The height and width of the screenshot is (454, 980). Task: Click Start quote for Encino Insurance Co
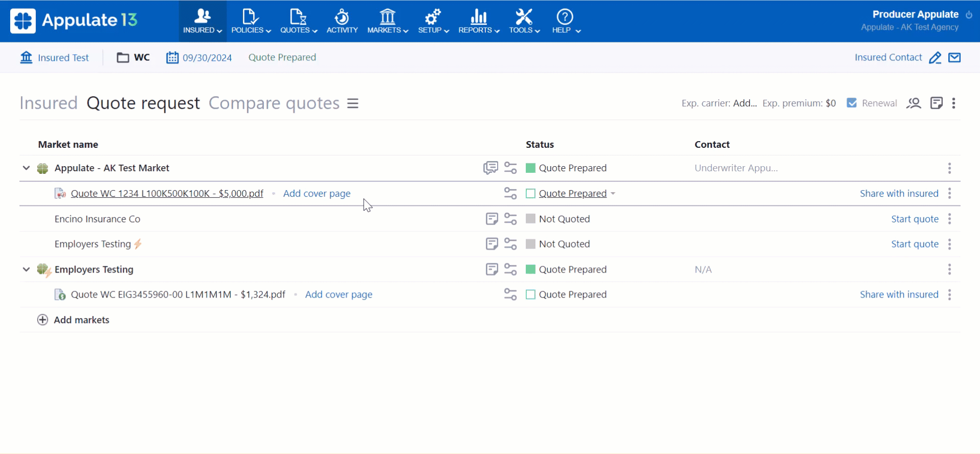click(915, 219)
